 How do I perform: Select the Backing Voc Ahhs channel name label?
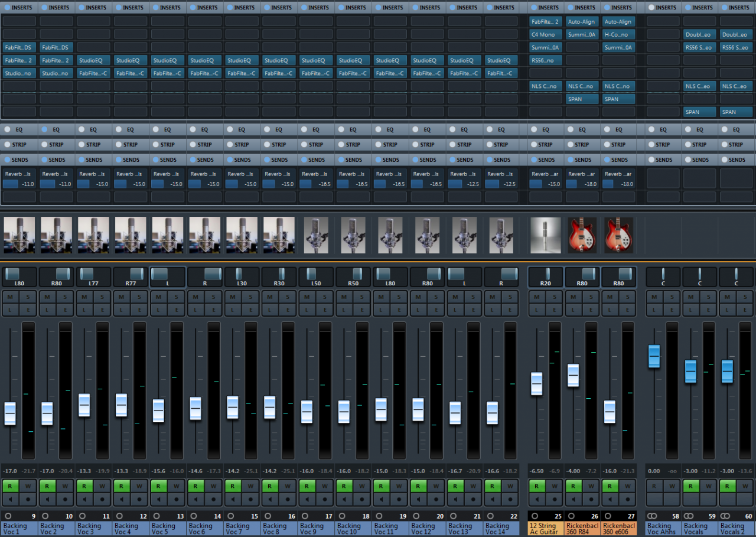[663, 529]
